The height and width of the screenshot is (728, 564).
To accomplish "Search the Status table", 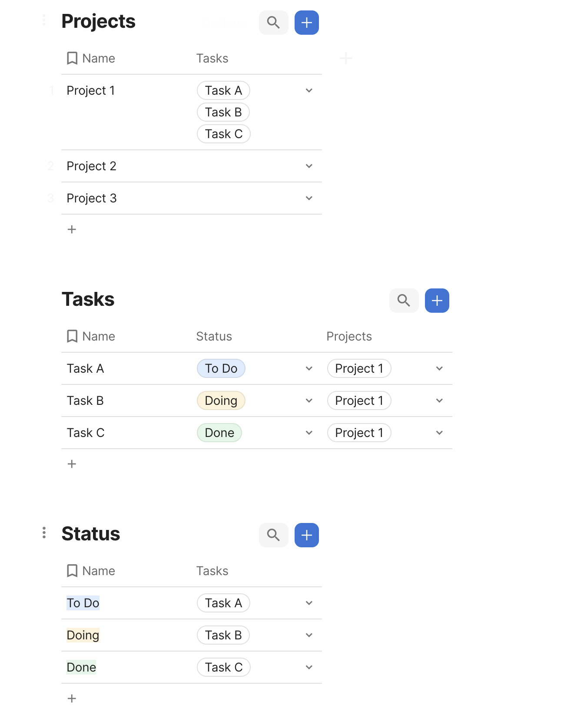I will click(273, 535).
